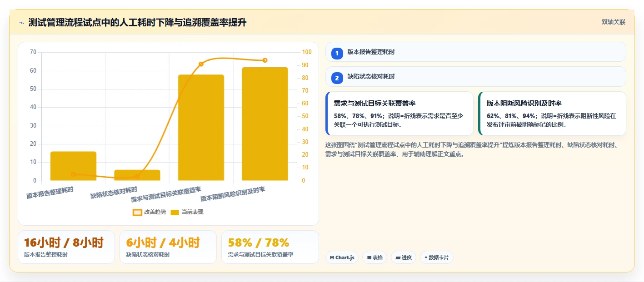Select the 6小时 / 4小时 stat card

click(168, 247)
